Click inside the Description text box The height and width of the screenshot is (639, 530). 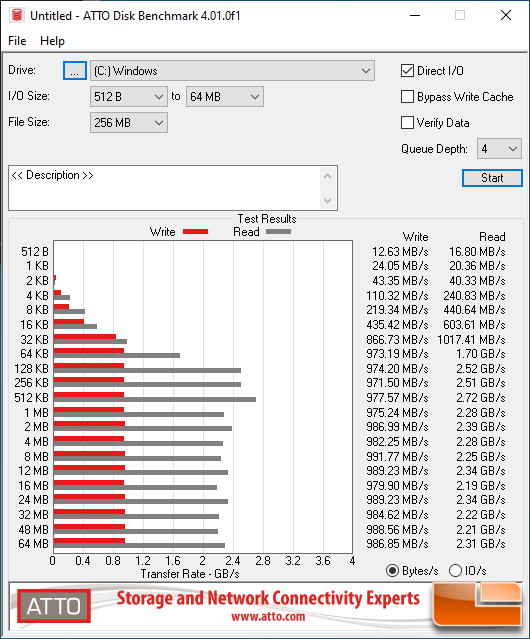(165, 188)
